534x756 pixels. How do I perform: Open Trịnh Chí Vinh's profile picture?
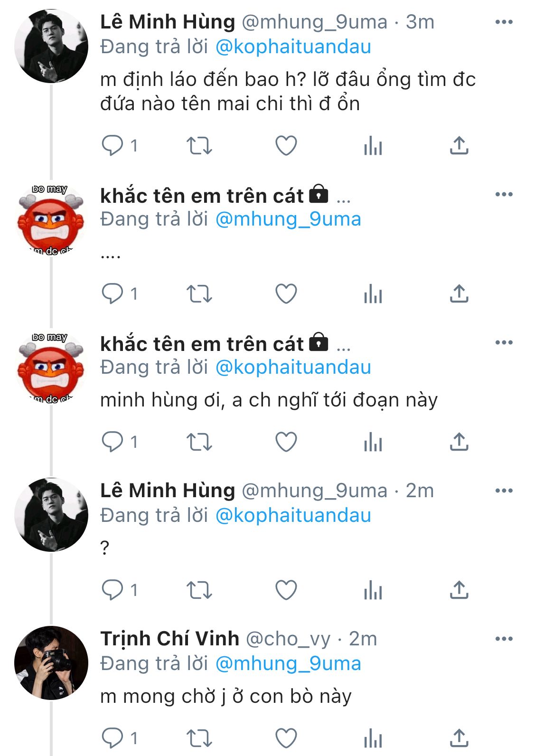point(51,662)
